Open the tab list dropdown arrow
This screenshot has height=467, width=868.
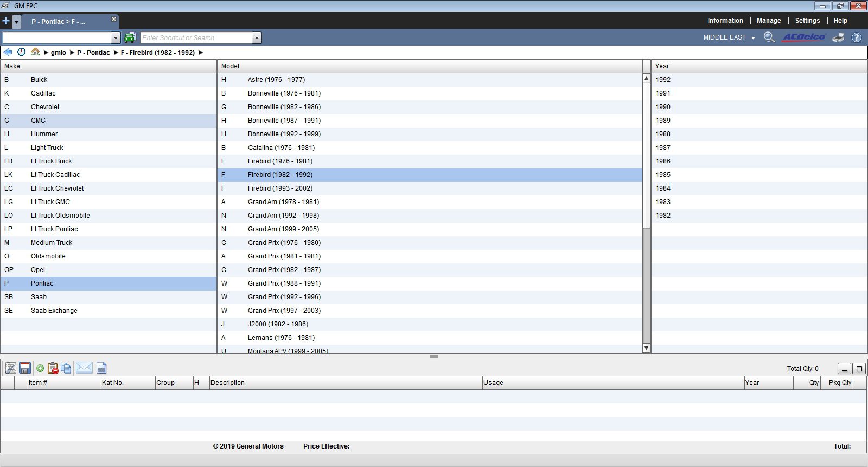point(16,22)
